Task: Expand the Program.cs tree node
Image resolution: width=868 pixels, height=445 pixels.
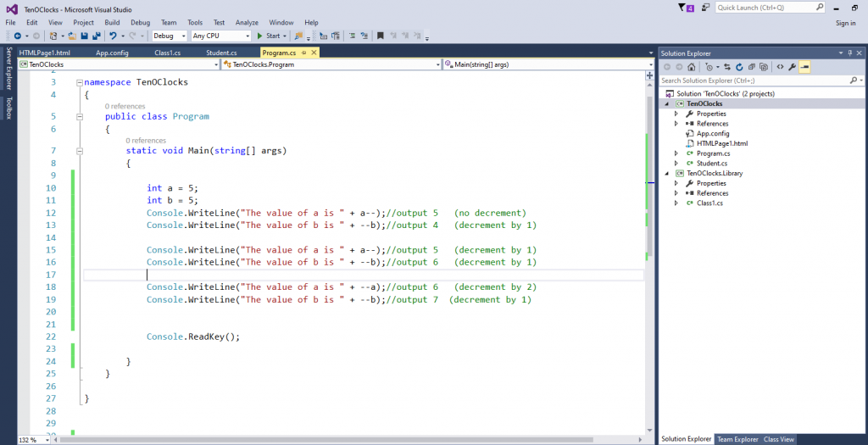Action: (676, 153)
